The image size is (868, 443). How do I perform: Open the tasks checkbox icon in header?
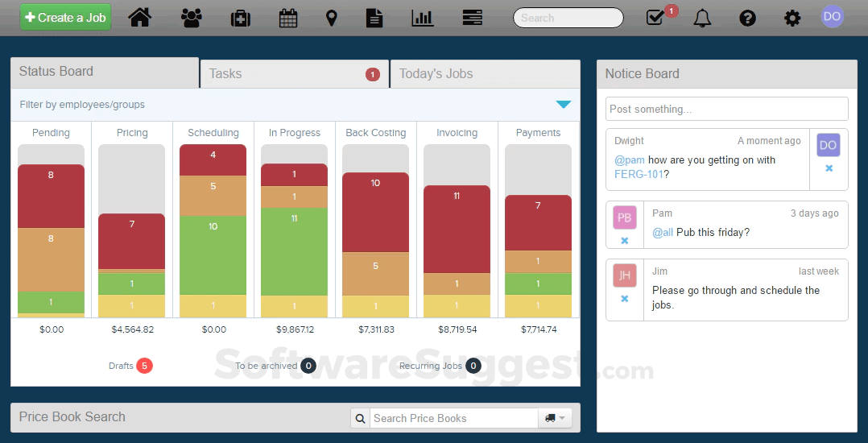coord(655,18)
